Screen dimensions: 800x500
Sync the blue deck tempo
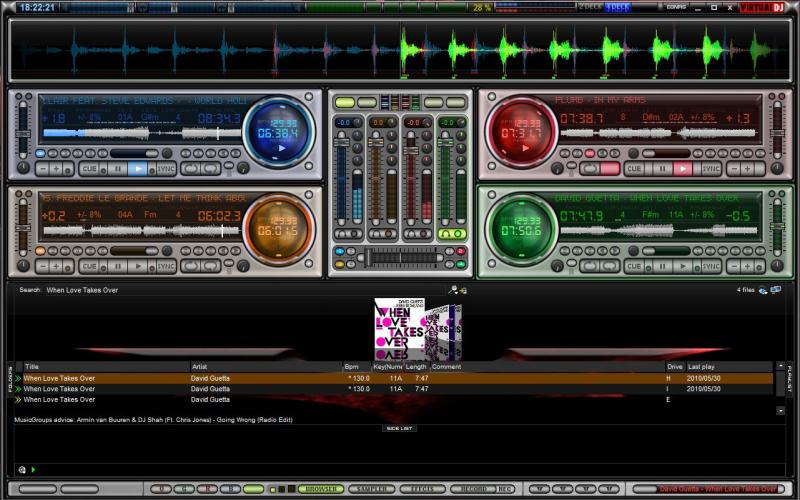click(165, 168)
